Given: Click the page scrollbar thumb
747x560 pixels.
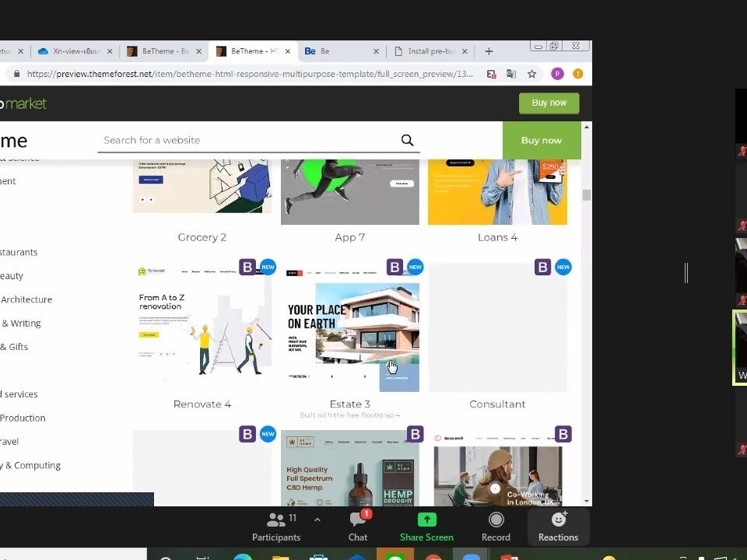Looking at the screenshot, I should [587, 195].
